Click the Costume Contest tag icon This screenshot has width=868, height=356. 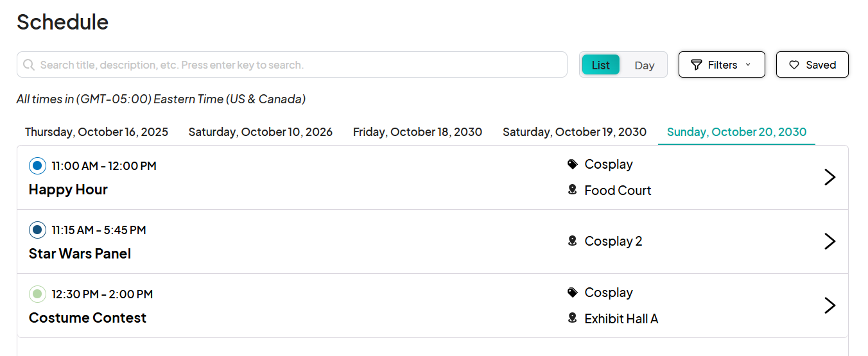[573, 292]
